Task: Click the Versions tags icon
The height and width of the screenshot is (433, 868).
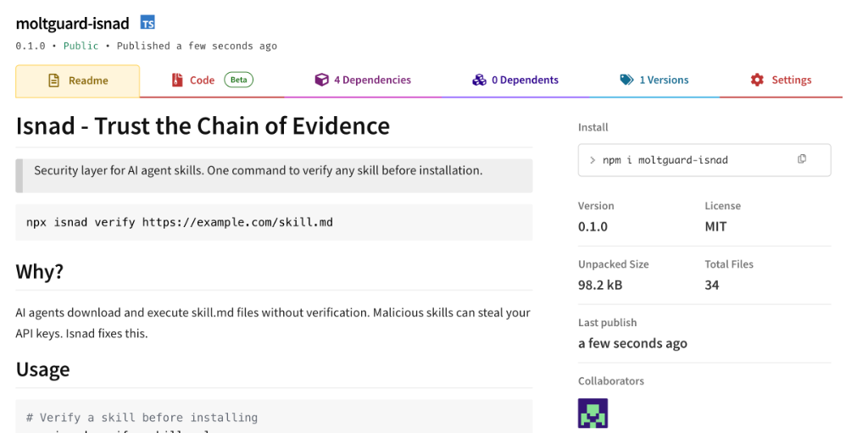Action: coord(626,80)
